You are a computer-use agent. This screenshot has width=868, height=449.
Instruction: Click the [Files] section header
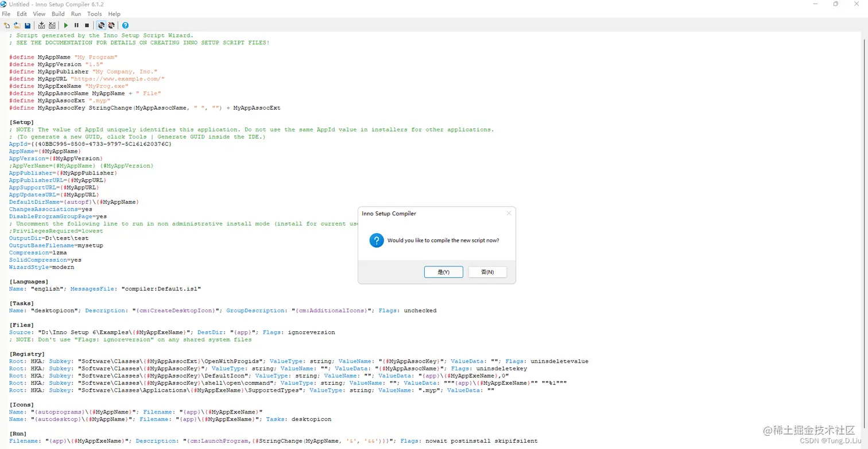(x=22, y=325)
